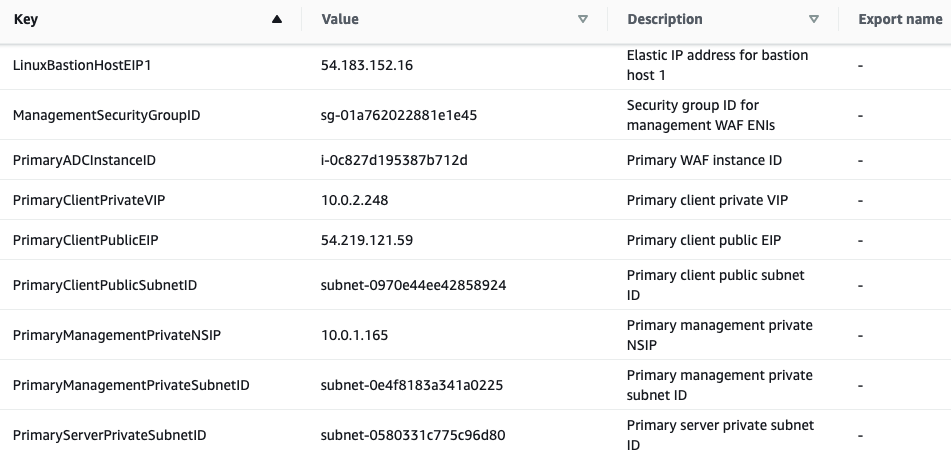Click the 54.183.152.16 value
Screen dimensions: 951x457
click(x=367, y=65)
